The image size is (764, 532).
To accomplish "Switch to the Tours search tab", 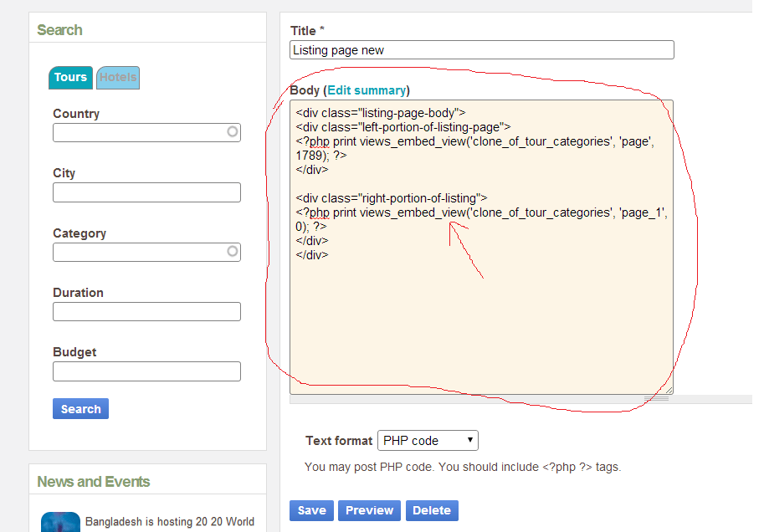I will click(x=70, y=78).
